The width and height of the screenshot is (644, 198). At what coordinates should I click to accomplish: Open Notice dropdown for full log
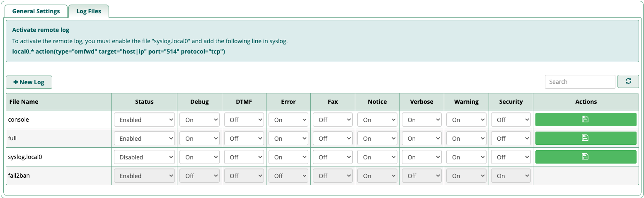tap(377, 138)
